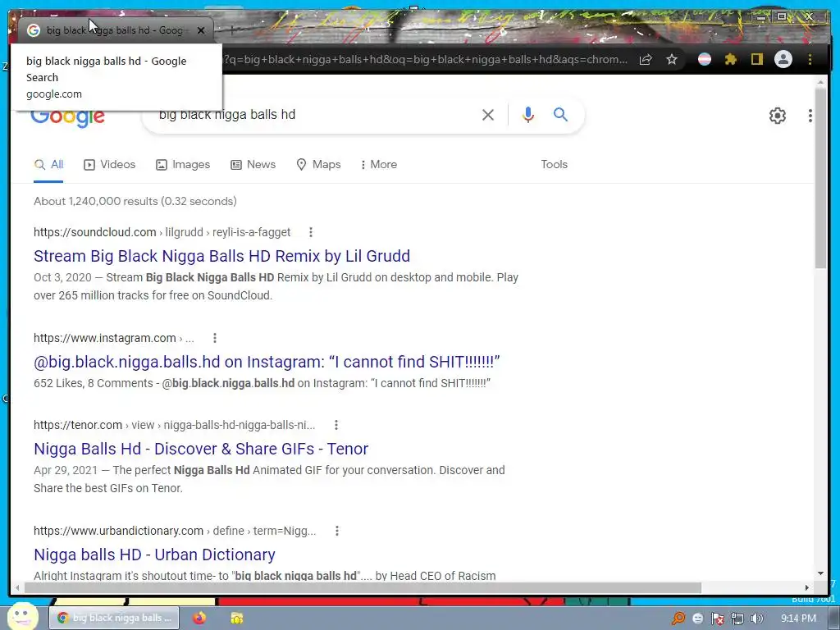Expand the More search categories menu
The image size is (840, 630).
click(x=379, y=164)
